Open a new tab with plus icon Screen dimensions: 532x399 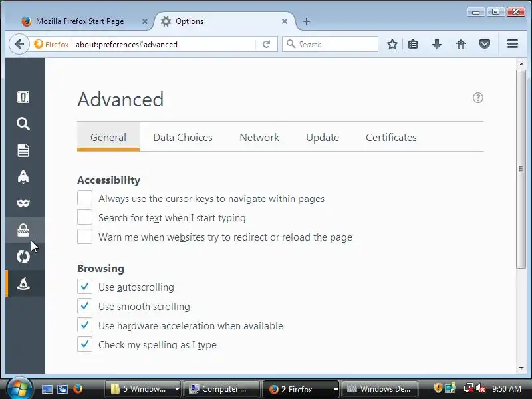307,21
